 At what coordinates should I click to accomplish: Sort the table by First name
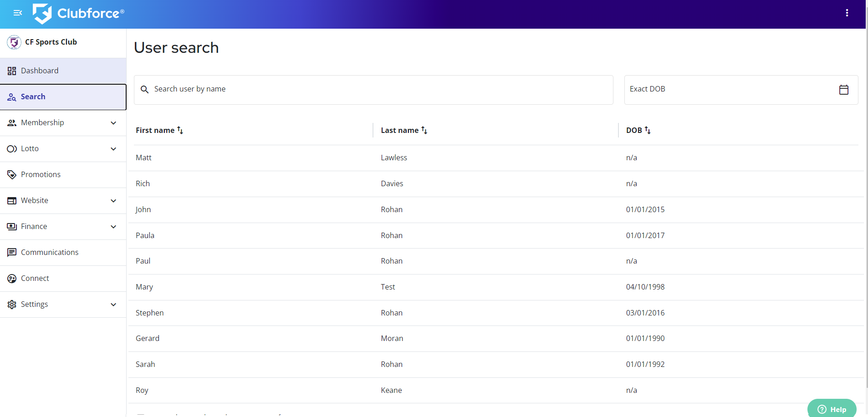click(180, 130)
